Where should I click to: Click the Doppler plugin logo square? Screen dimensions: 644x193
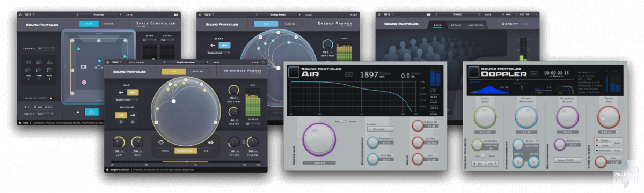coord(473,72)
